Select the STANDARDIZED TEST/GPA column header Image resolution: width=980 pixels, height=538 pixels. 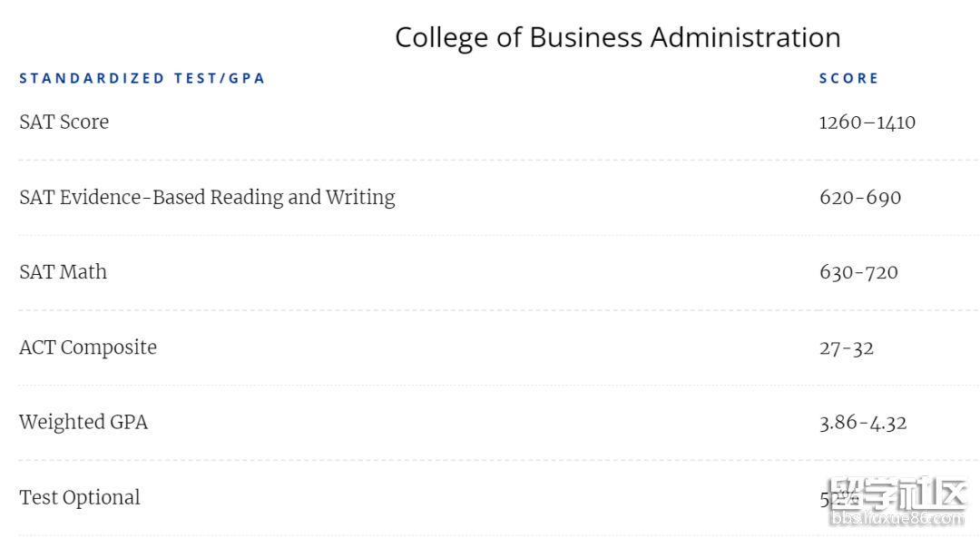[142, 79]
